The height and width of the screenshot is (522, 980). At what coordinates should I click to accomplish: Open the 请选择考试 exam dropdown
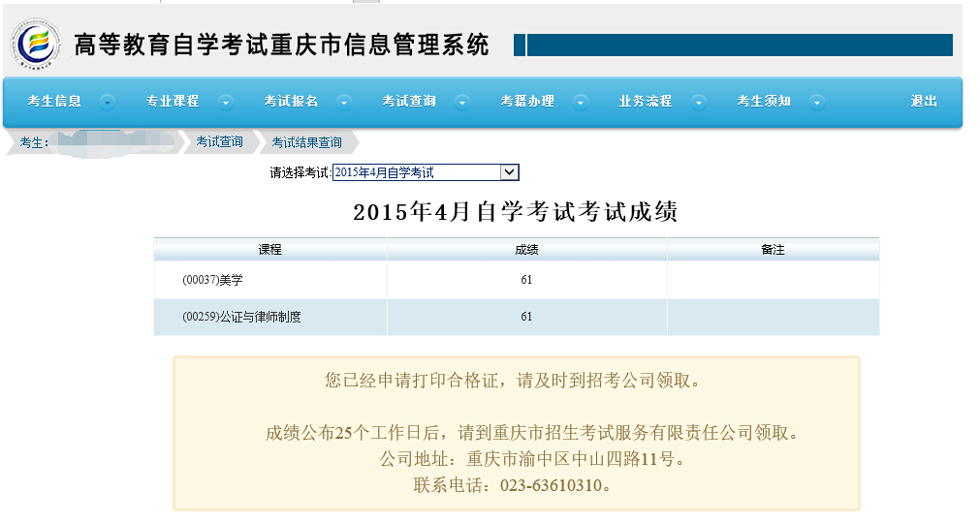point(509,172)
